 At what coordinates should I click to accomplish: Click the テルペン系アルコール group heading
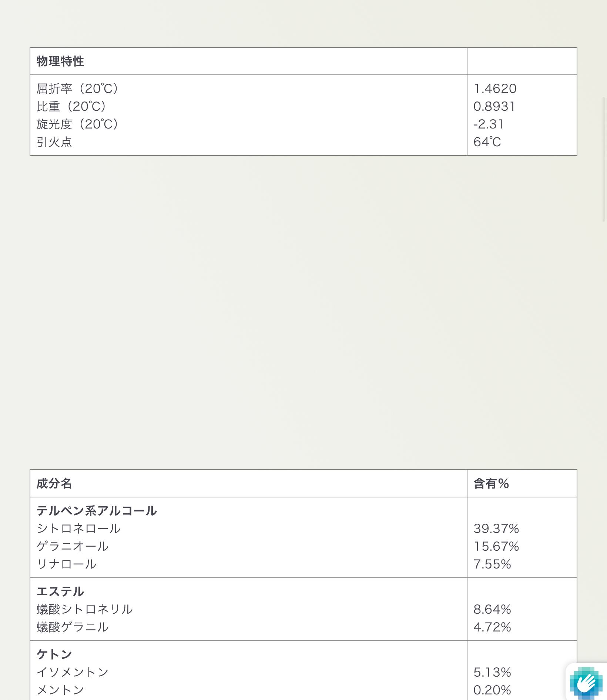(97, 511)
